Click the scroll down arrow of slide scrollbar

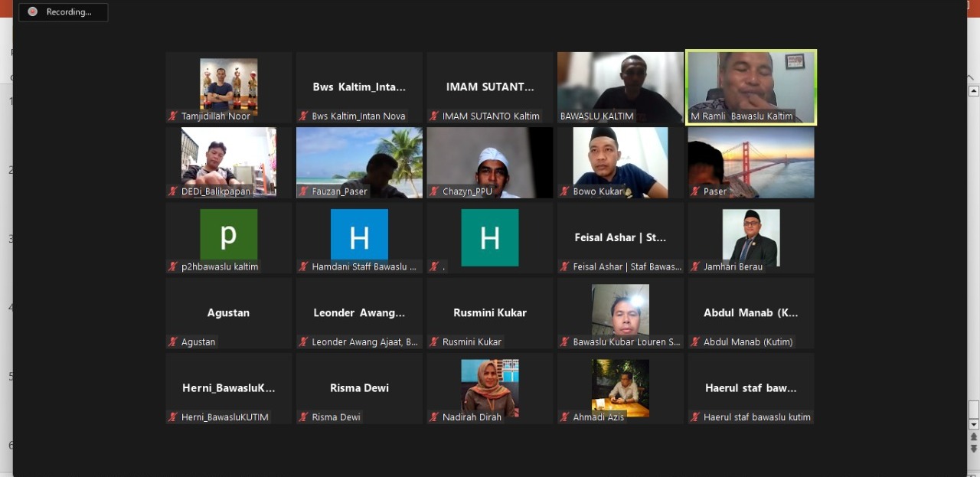click(974, 424)
